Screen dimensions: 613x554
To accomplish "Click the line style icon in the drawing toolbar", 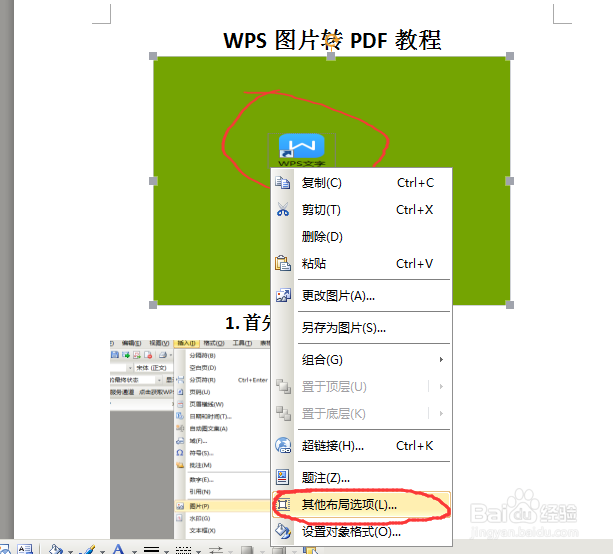I will (x=151, y=550).
